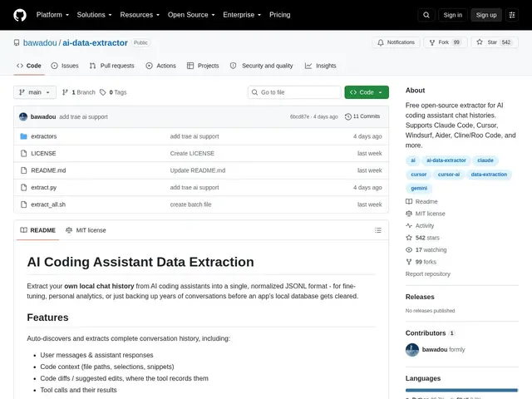View the 11 Commits link
Viewport: 532px width, 399px height.
362,116
